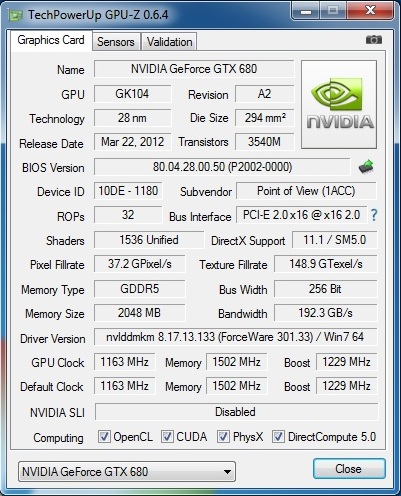Click the GPU Clock row Memory 1502 MHz field
This screenshot has height=496, width=401.
237,362
